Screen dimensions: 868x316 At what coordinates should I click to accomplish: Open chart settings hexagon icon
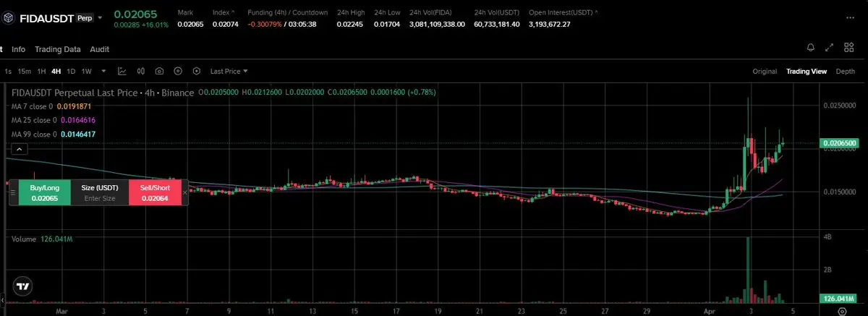tap(196, 71)
